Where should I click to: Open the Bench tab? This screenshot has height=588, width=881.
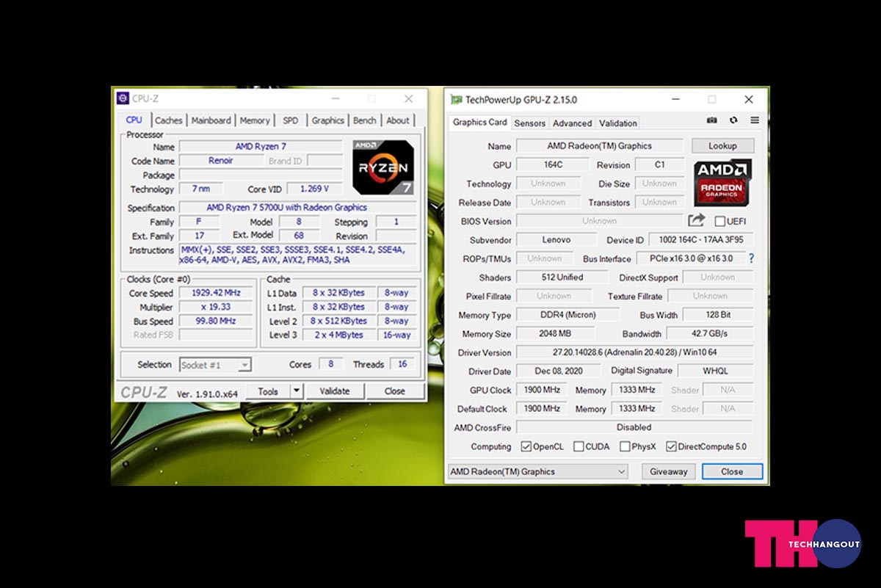(365, 120)
